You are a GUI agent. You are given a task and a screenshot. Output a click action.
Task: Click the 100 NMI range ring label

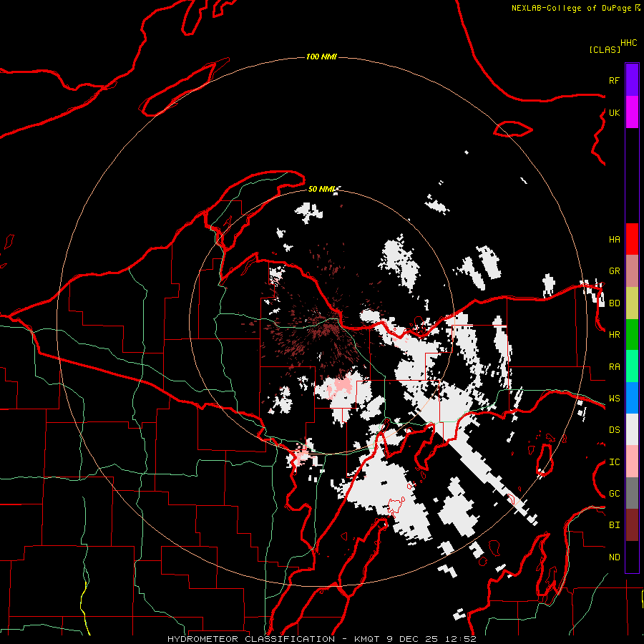[x=321, y=57]
